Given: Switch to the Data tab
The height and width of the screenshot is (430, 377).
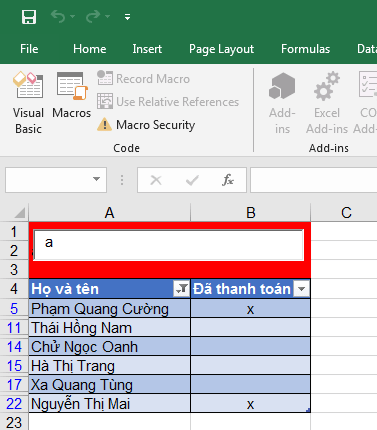Looking at the screenshot, I should pyautogui.click(x=367, y=49).
